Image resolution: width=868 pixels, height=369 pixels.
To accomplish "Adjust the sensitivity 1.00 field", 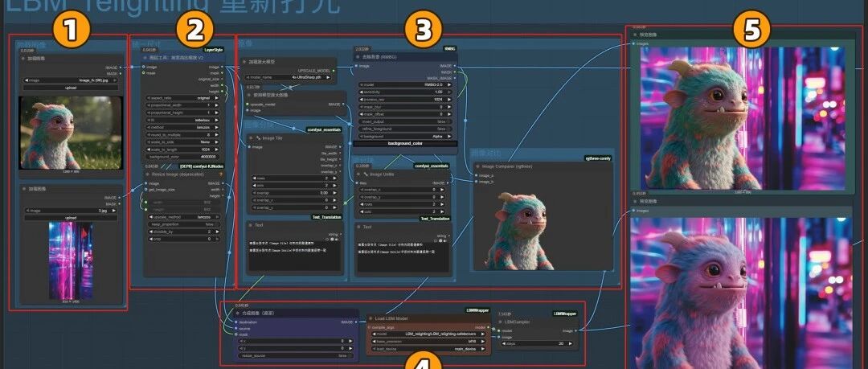I will (407, 92).
